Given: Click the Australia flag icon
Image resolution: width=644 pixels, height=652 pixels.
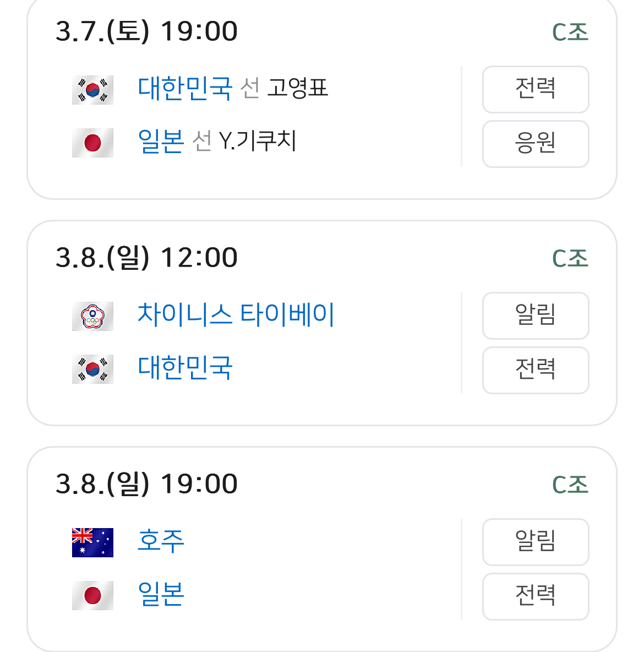Looking at the screenshot, I should click(92, 542).
